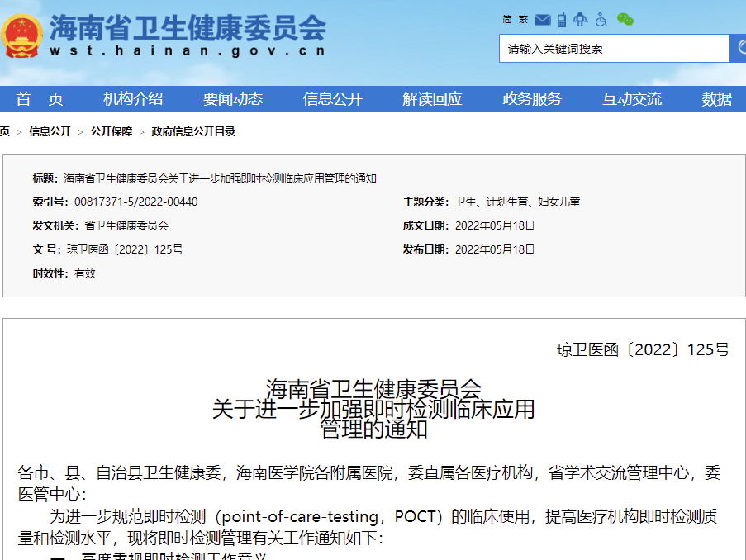Click the national emblem logo

pyautogui.click(x=22, y=36)
